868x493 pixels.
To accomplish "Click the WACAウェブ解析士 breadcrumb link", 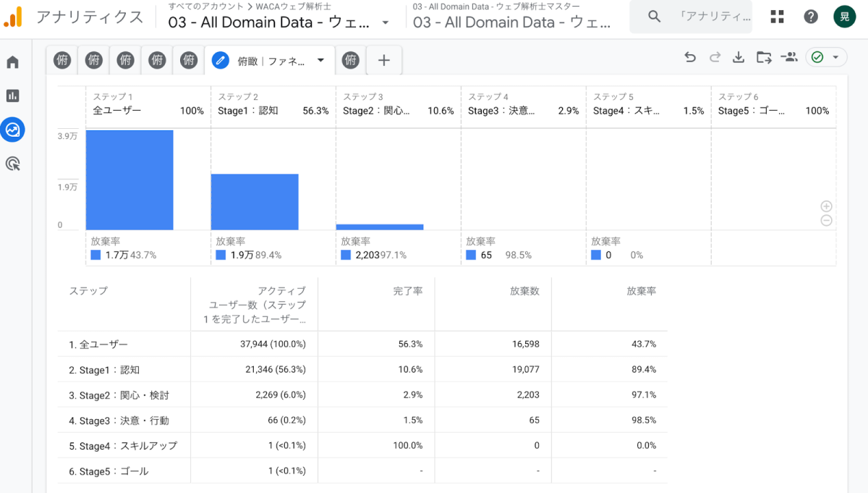I will click(293, 7).
